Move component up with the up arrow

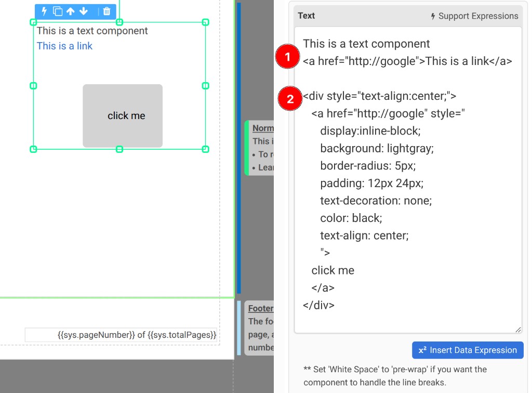pos(71,11)
